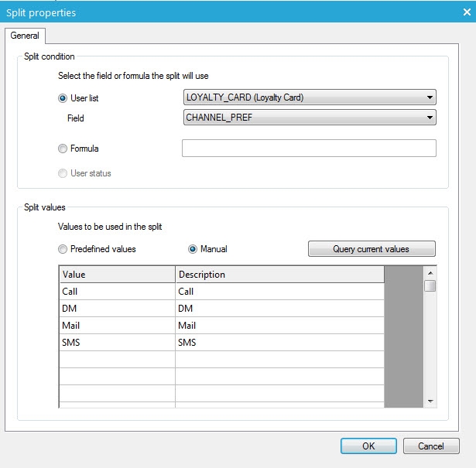Choose the Formula radio option
Viewport: 476px width, 468px height.
click(63, 149)
